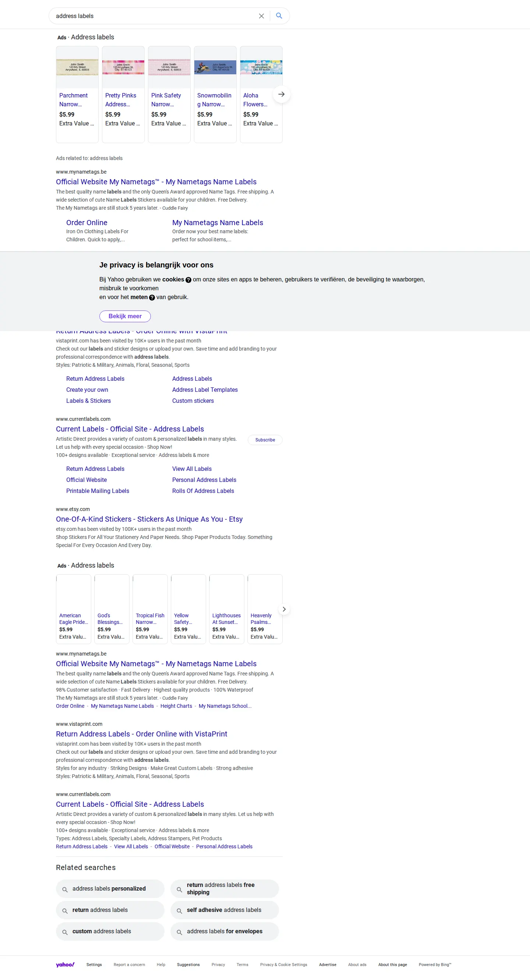Viewport: 530px width, 980px height.
Task: Search address labels for envelopes suggestion
Action: pyautogui.click(x=225, y=931)
